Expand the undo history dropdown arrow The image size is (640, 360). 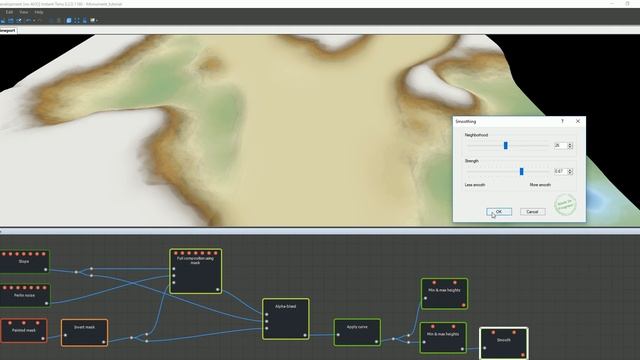(x=34, y=20)
